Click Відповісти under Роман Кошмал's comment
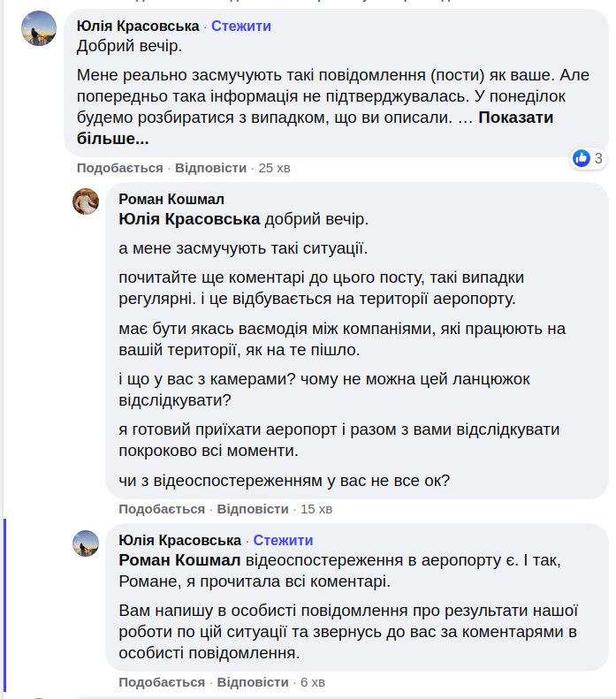The width and height of the screenshot is (616, 699). [x=253, y=509]
